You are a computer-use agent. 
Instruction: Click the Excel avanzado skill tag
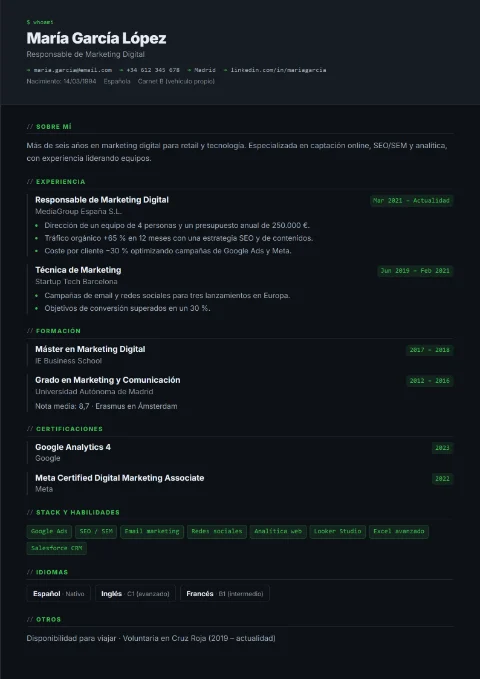(399, 532)
